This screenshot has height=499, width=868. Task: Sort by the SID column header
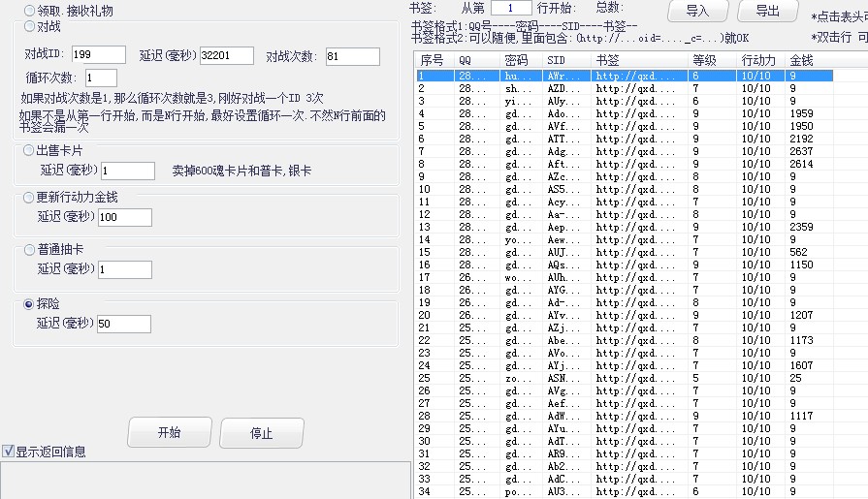point(566,60)
